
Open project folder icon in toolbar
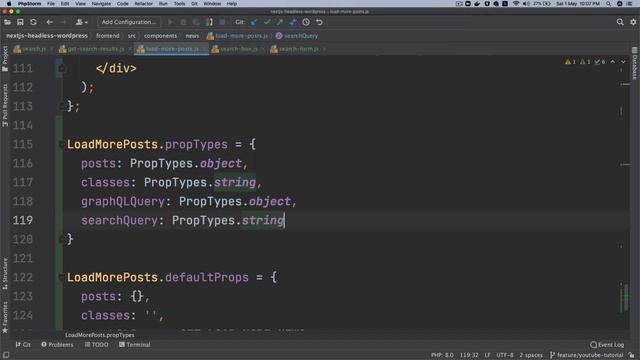point(7,22)
